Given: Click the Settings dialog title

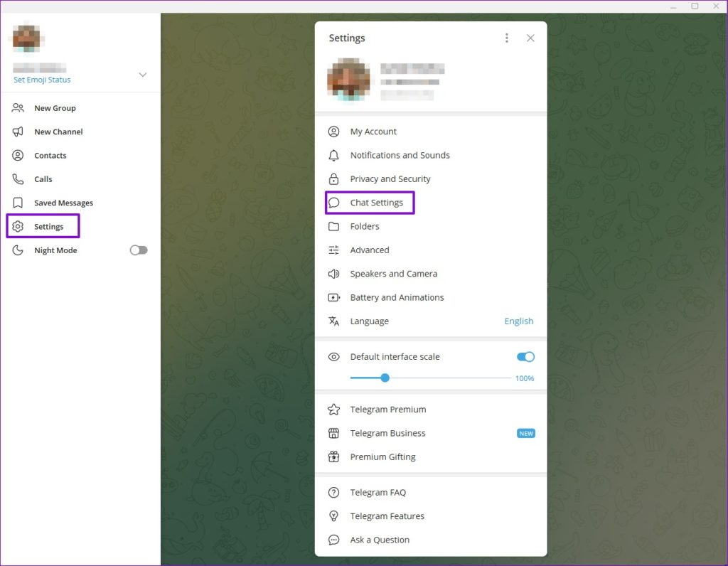Looking at the screenshot, I should click(347, 38).
